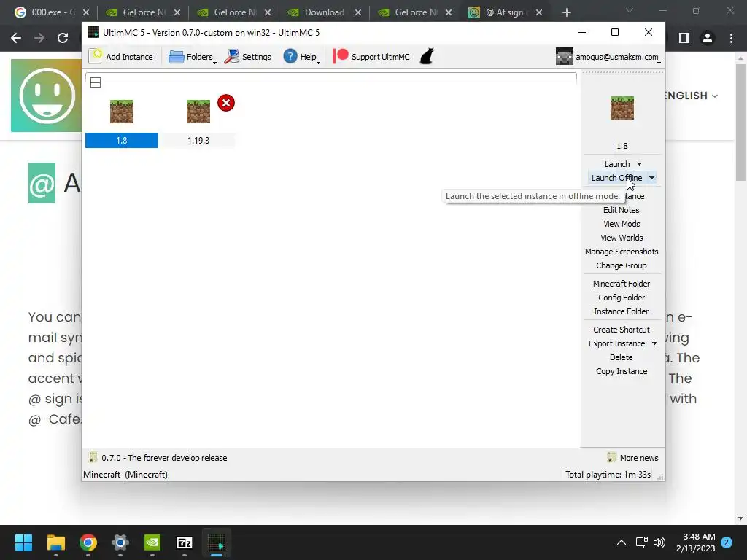Image resolution: width=747 pixels, height=560 pixels.
Task: Click the More news button
Action: pos(632,458)
